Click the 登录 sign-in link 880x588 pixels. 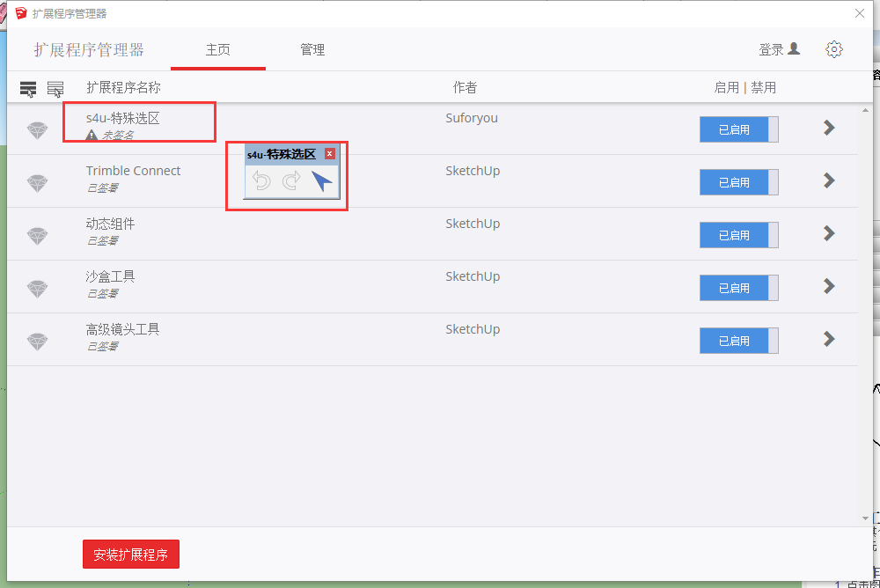779,49
